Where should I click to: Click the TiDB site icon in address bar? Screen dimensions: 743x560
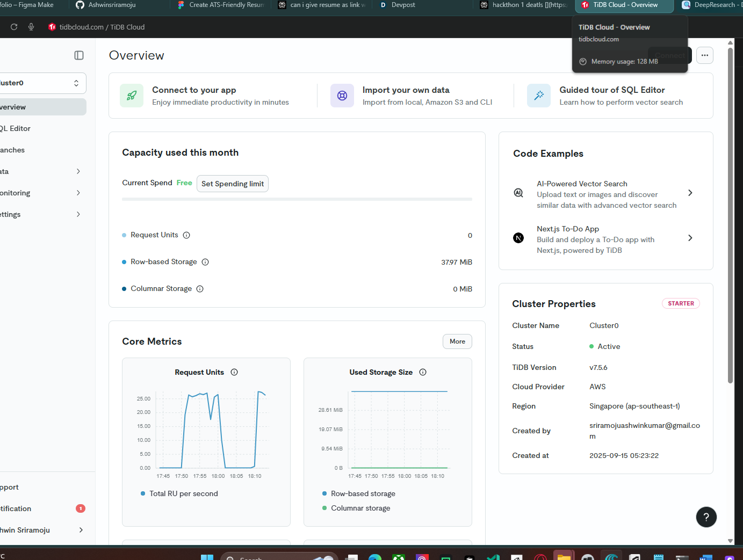(52, 27)
